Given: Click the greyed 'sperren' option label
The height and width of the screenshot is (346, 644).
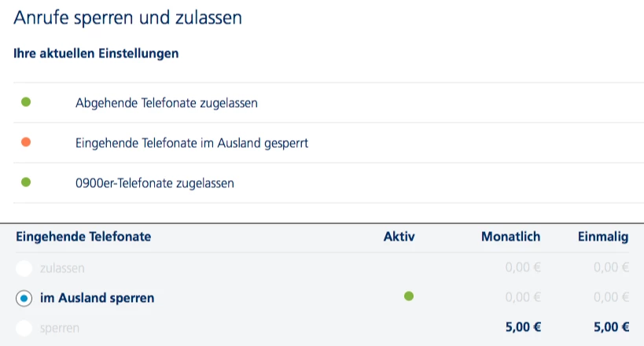Looking at the screenshot, I should point(60,327).
